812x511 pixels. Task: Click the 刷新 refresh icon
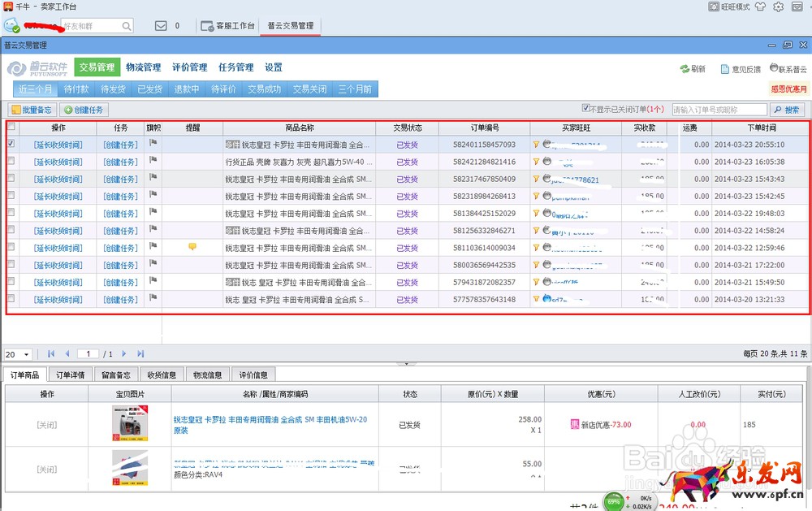point(686,68)
